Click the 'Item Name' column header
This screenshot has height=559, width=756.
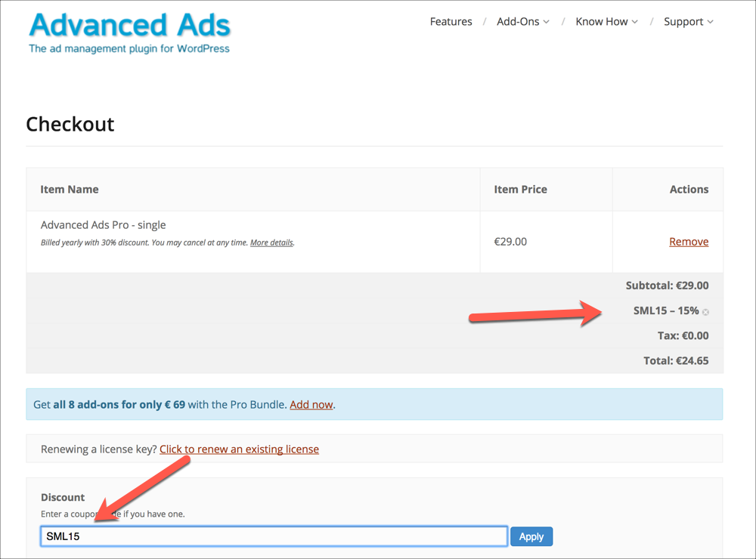point(70,190)
